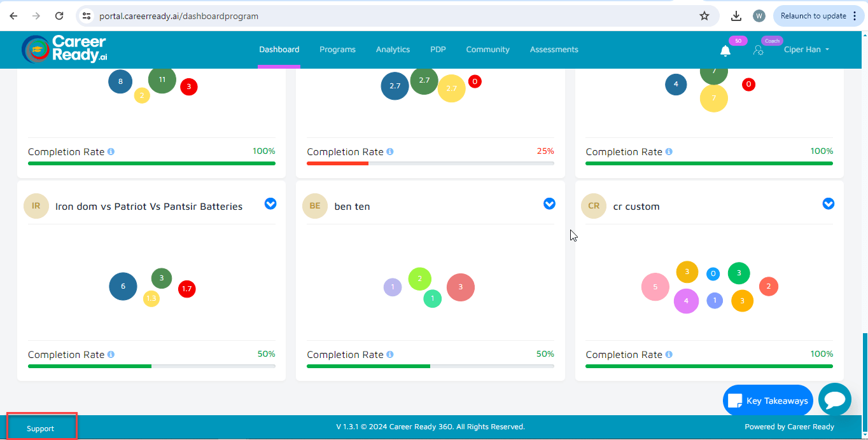Expand the cr custom card chevron
Screen dimensions: 868x440
pos(828,204)
